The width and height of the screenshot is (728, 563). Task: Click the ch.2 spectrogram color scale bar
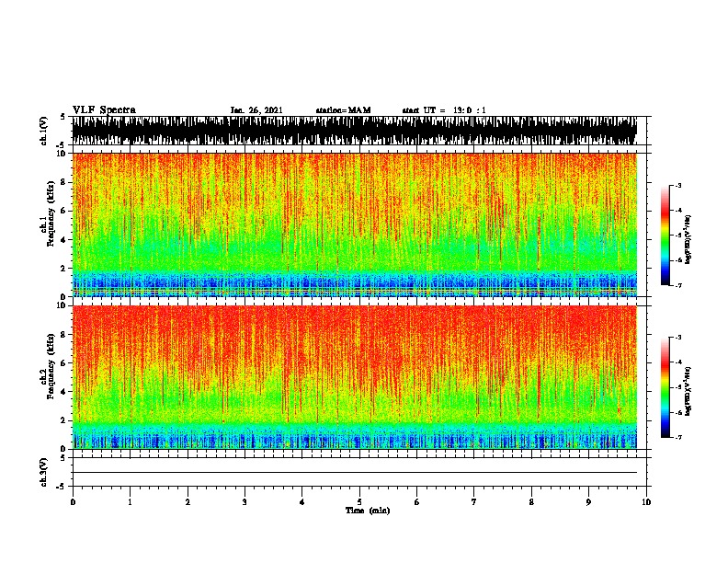665,387
